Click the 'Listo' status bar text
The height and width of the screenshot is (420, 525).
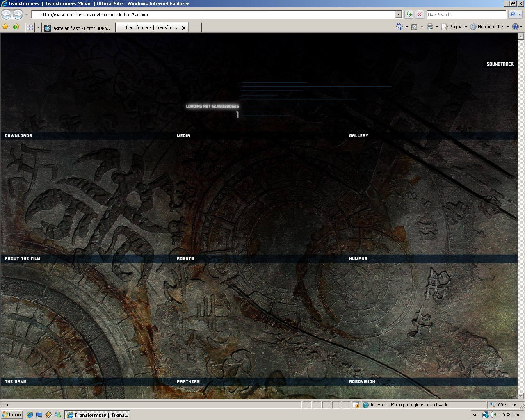click(x=5, y=405)
